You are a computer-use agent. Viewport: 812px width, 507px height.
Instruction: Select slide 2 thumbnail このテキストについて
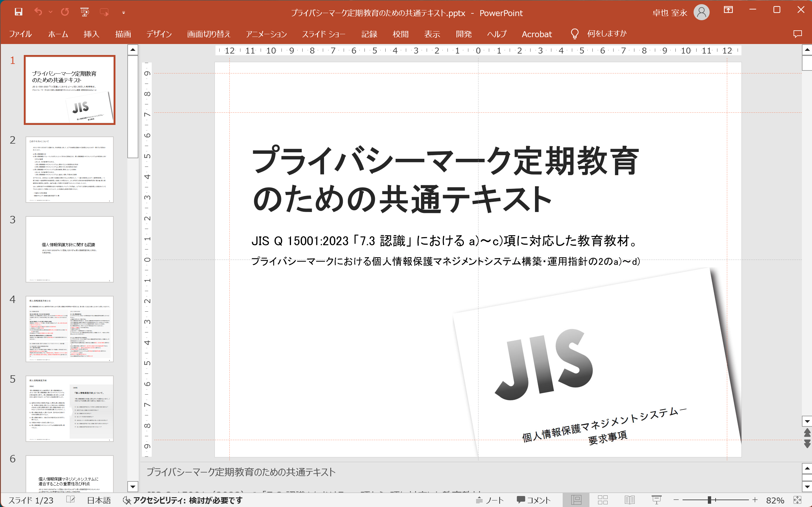tap(69, 169)
